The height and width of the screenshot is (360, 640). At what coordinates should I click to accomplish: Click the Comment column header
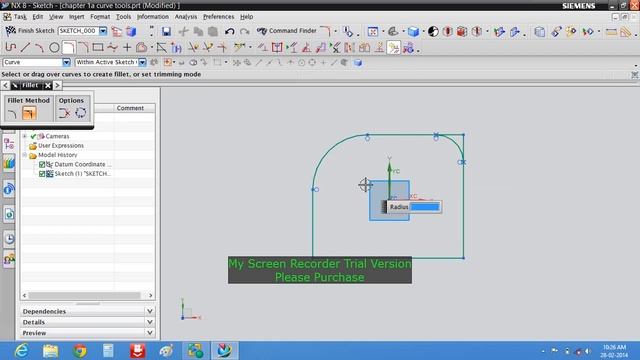tap(130, 108)
